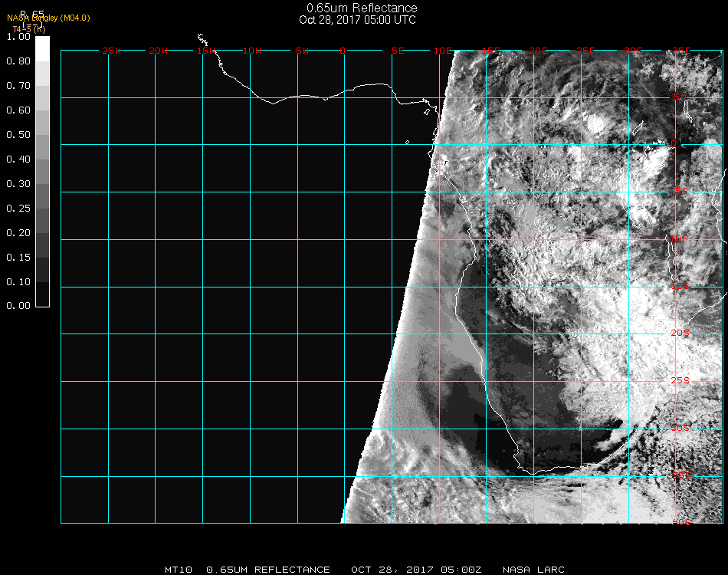Click the 0.60 scale value
Viewport: 728px width, 575px height.
click(18, 110)
